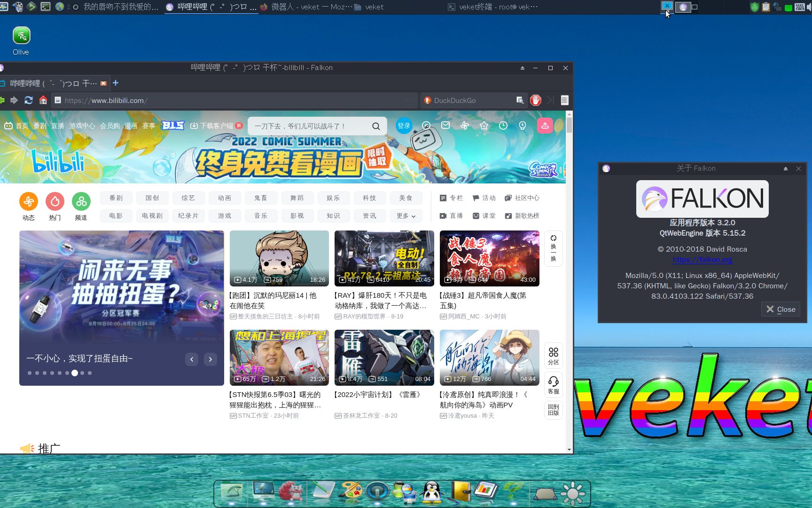This screenshot has height=508, width=812.
Task: Open the Olive desktop shortcut
Action: tap(21, 41)
